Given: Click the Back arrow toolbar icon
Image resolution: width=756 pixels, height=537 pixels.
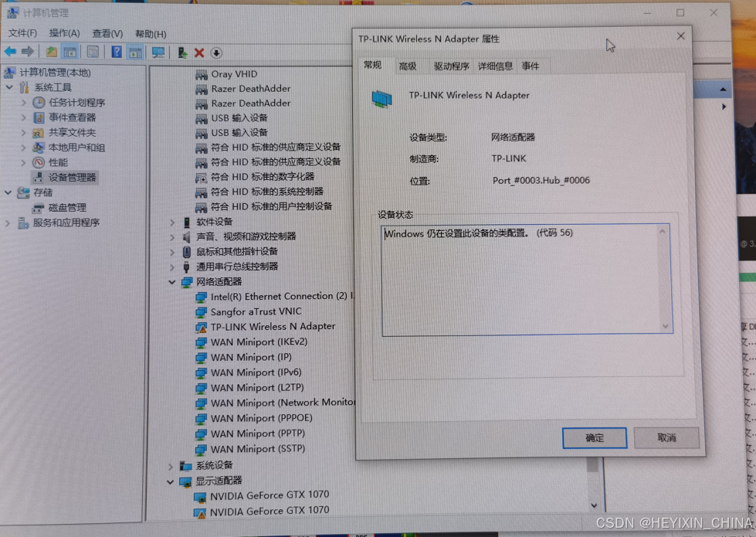Looking at the screenshot, I should (11, 52).
